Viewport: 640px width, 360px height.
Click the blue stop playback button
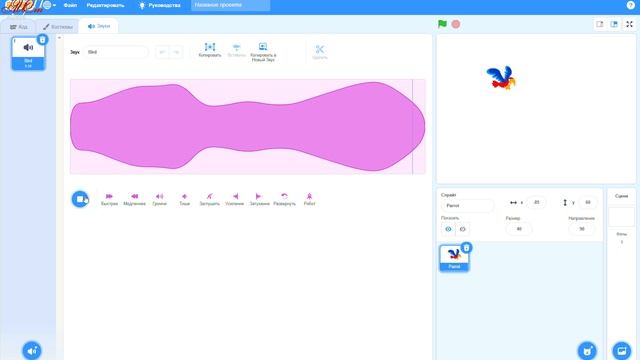coord(80,199)
